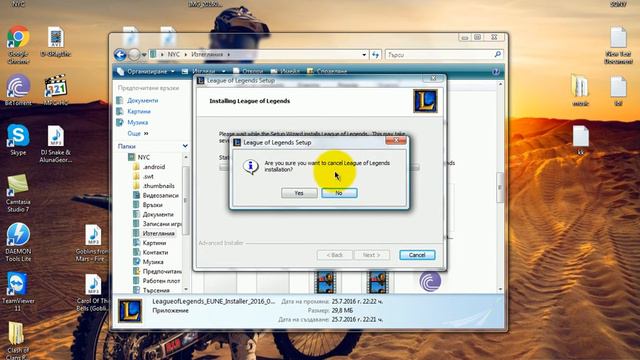The height and width of the screenshot is (360, 640).
Task: Open the Музика favorite link
Action: [138, 122]
